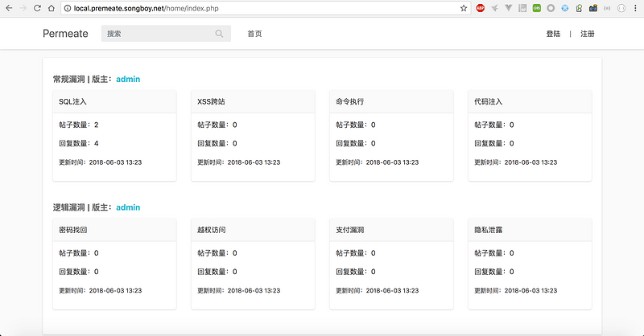
Task: Open the 注册 register link
Action: [x=588, y=34]
